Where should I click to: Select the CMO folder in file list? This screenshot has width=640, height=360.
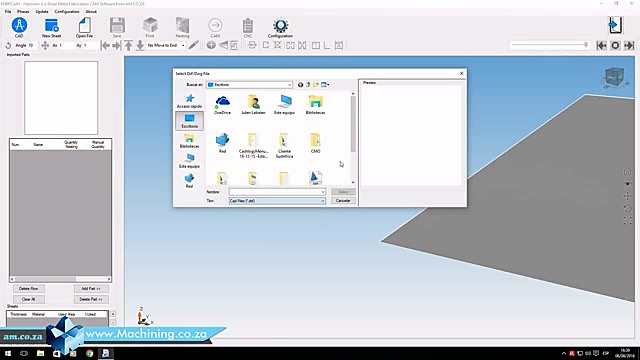point(316,143)
